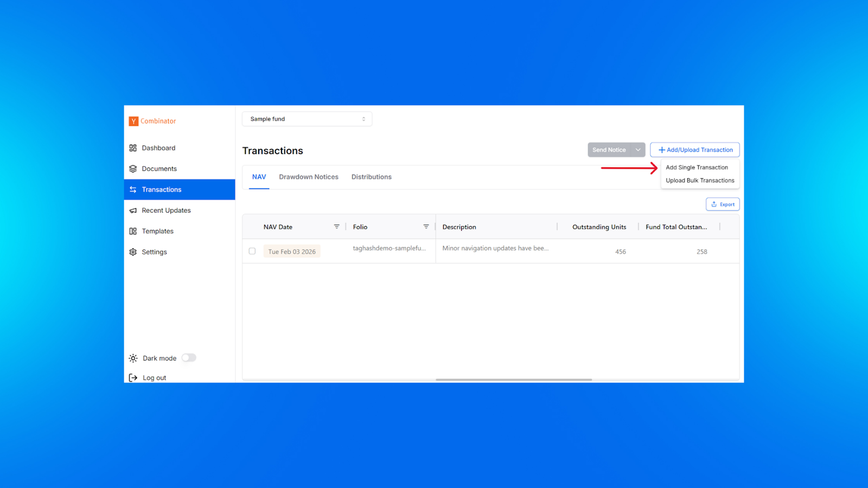This screenshot has width=868, height=488.
Task: Open the Sample fund selector dropdown
Action: [307, 119]
